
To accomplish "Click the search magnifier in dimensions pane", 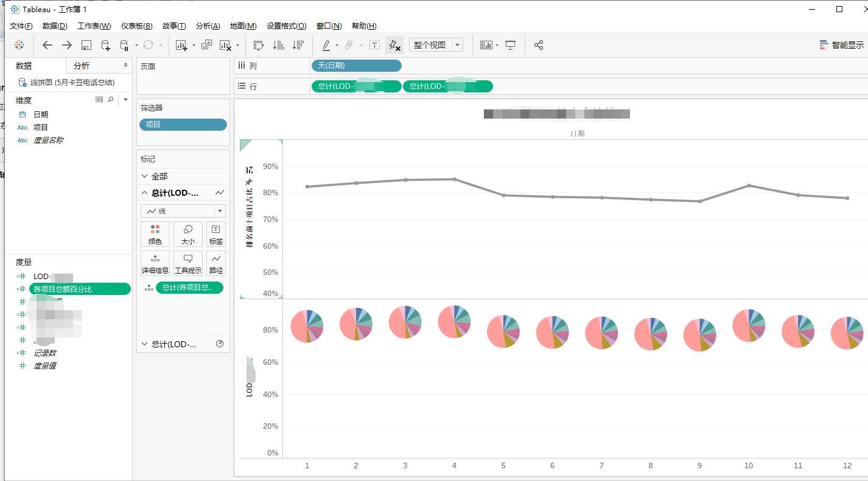I will (111, 100).
